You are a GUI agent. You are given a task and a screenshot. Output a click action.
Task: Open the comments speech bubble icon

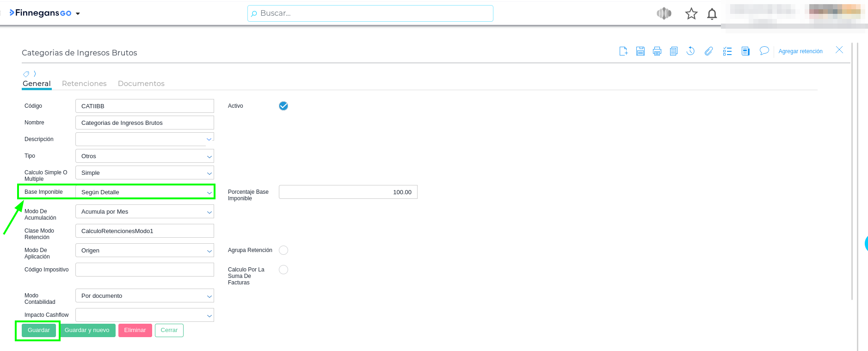coord(764,51)
